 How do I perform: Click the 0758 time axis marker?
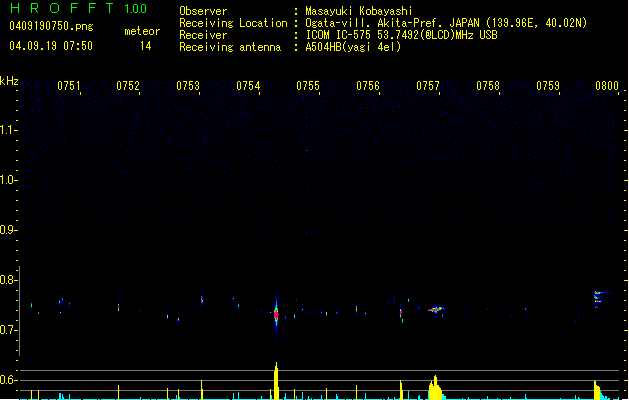tap(488, 86)
